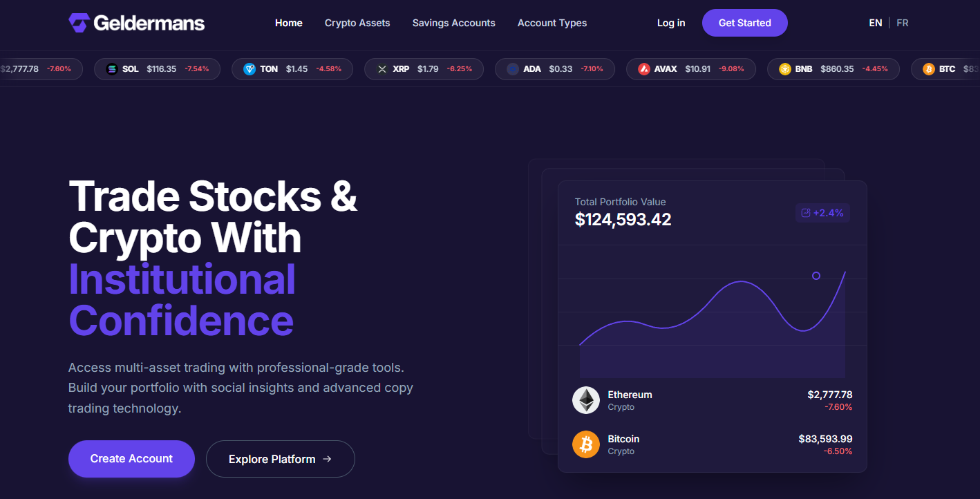Screen dimensions: 980x499
Task: Click the ADA coin icon in ticker
Action: (x=513, y=69)
